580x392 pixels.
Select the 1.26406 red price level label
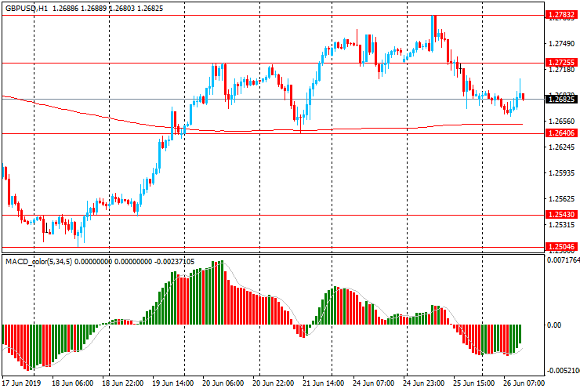[x=561, y=132]
